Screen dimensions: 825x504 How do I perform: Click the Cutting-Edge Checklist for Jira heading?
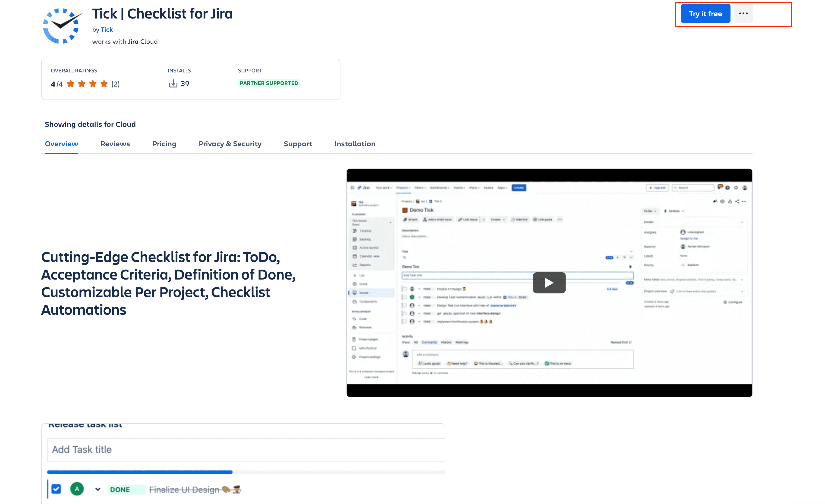[x=168, y=283]
